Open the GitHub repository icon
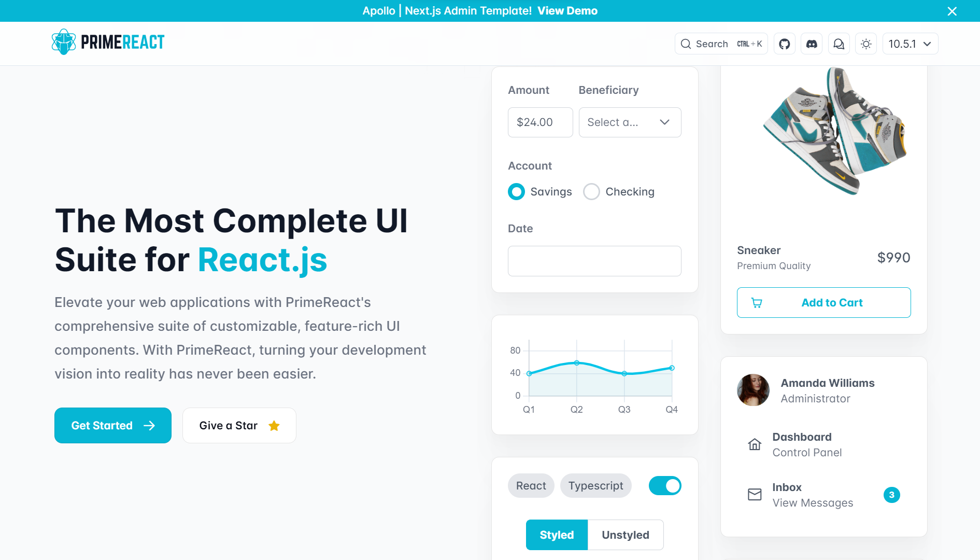Image resolution: width=980 pixels, height=560 pixels. point(785,44)
